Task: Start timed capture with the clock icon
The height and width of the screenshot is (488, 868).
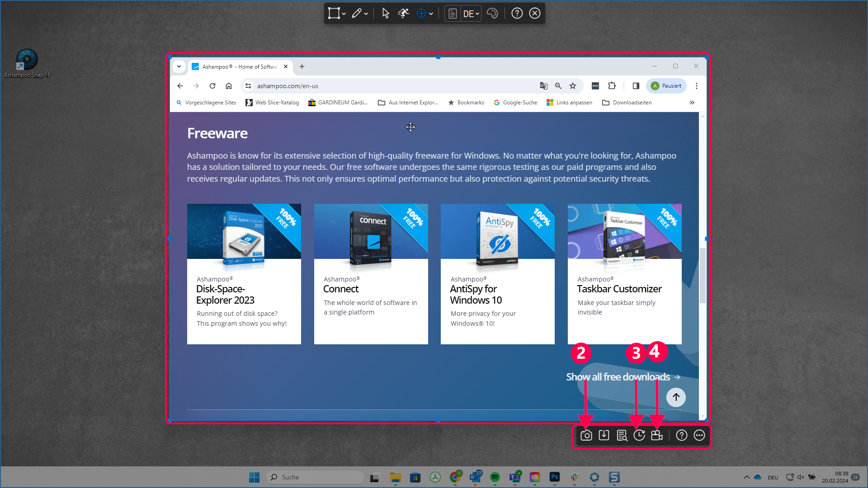Action: [639, 435]
